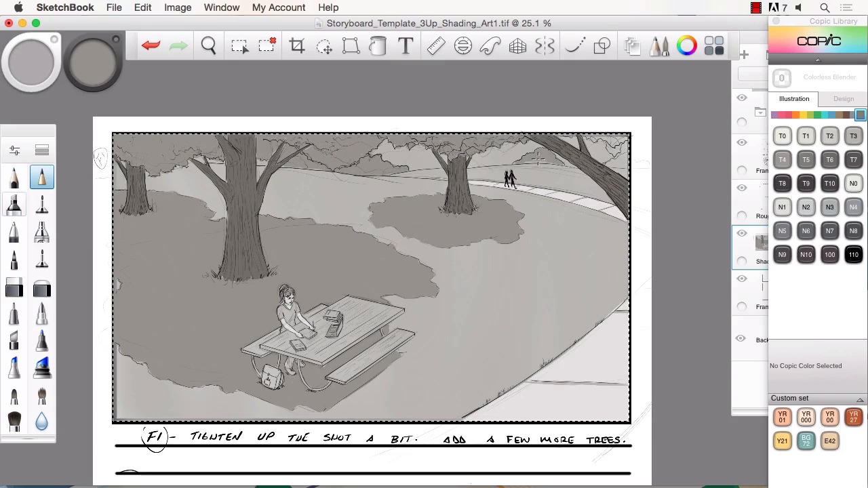The width and height of the screenshot is (868, 488).
Task: Select the Zoom magnifier tool
Action: pyautogui.click(x=209, y=45)
